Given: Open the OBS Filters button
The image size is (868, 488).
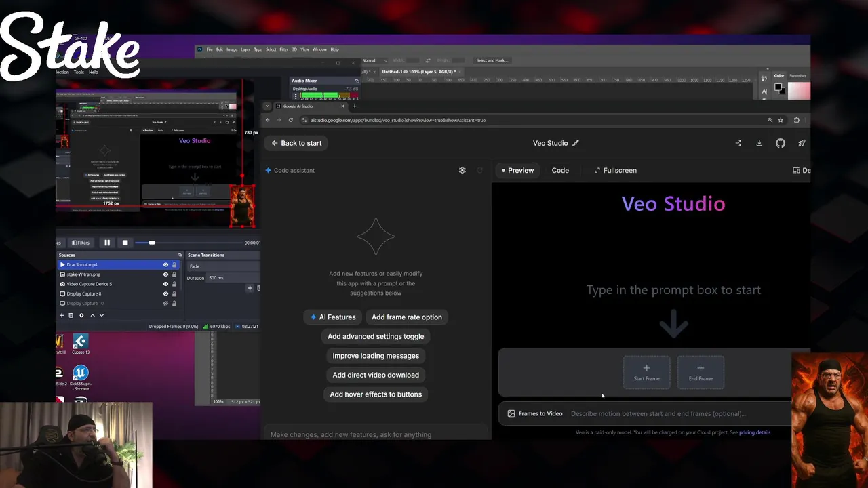Looking at the screenshot, I should [81, 243].
